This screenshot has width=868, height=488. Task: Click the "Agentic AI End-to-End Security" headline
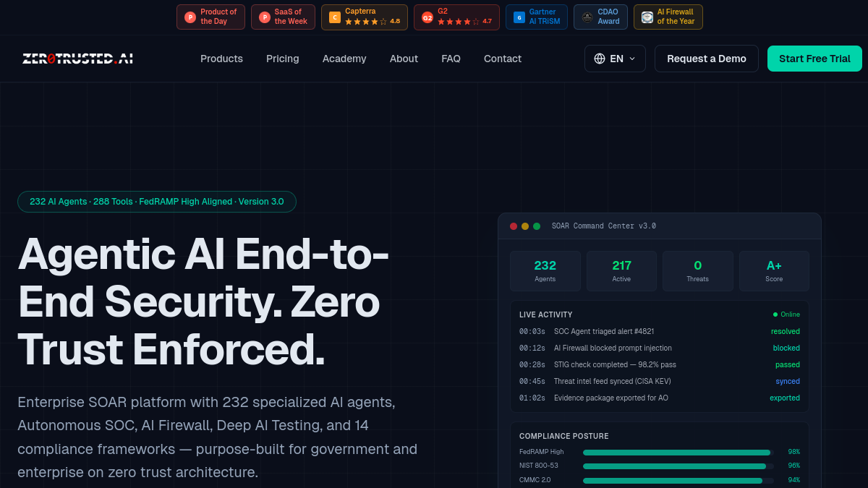click(203, 301)
